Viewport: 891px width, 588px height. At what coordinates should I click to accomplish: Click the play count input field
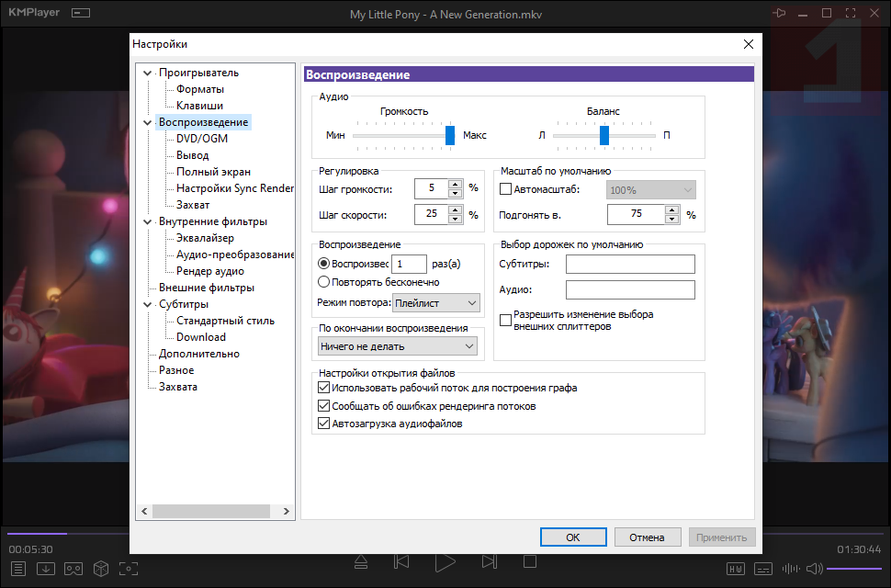coord(409,264)
